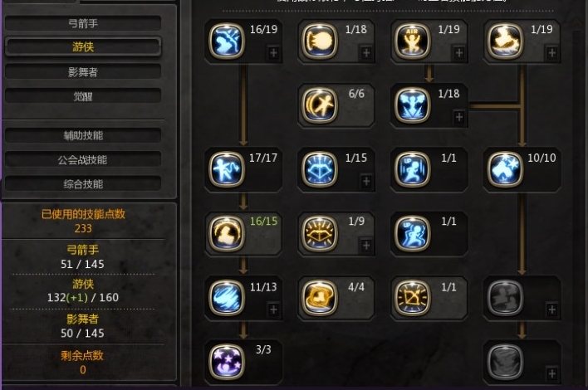Click the 16/15 golden ring skill icon

pos(227,233)
